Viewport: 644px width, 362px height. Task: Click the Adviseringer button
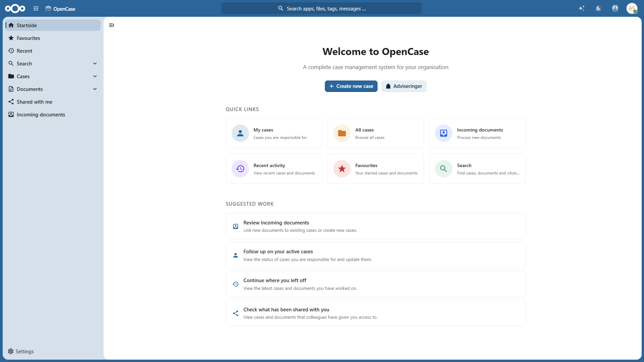click(404, 86)
